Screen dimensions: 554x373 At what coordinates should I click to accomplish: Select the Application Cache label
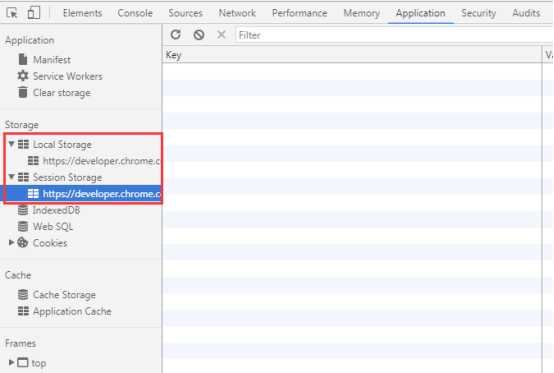(72, 311)
